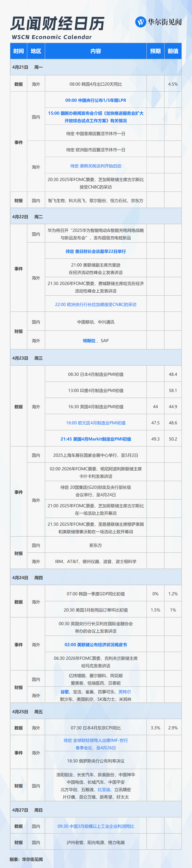
Task: Select the 预期 column header
Action: (x=155, y=51)
